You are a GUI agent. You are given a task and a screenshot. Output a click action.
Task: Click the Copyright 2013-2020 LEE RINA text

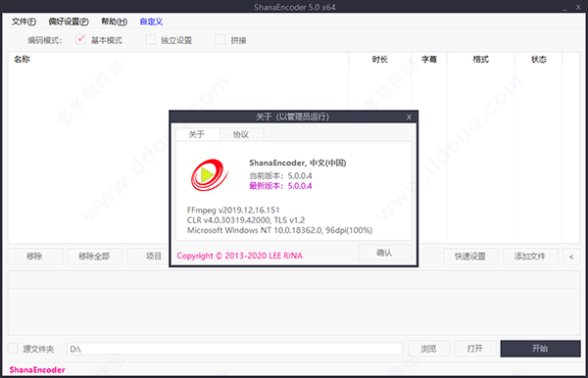(240, 256)
